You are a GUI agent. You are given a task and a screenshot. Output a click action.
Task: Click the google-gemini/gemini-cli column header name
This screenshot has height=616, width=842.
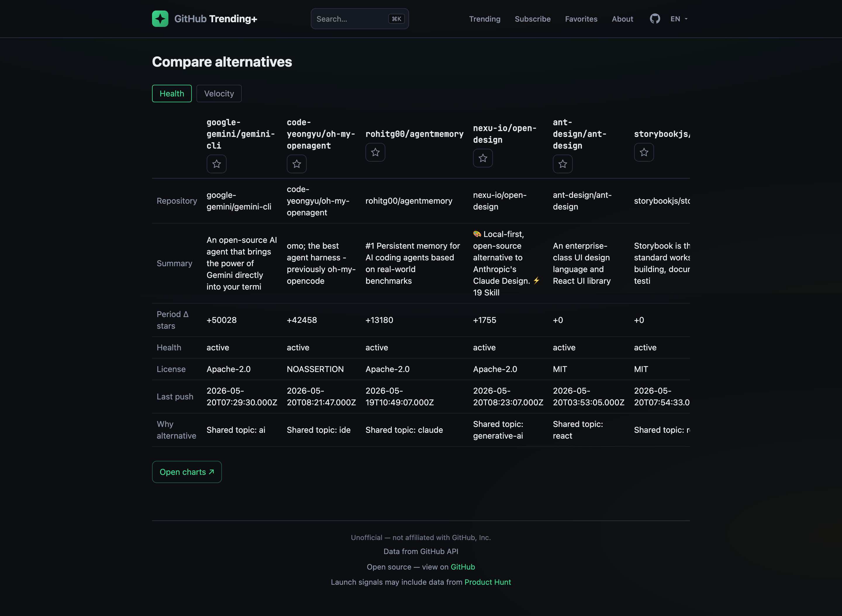point(241,134)
